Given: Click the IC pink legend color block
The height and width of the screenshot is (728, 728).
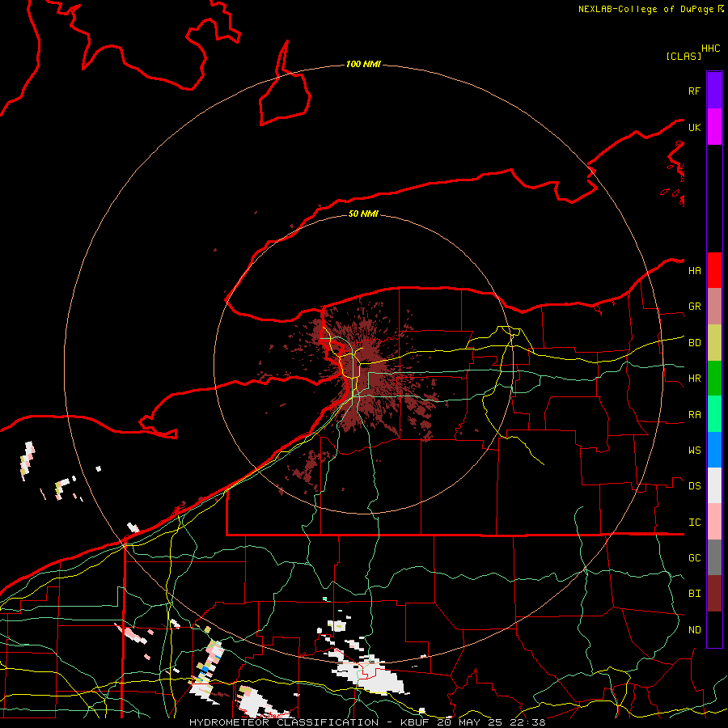Looking at the screenshot, I should pos(714,522).
